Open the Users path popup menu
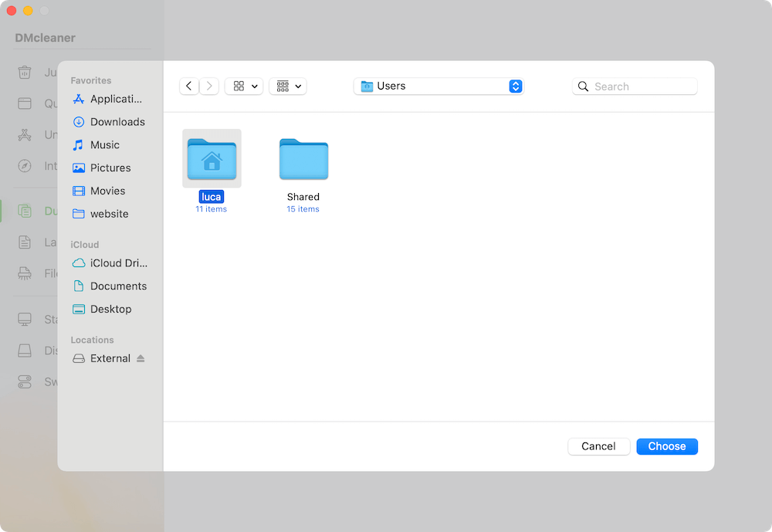This screenshot has width=772, height=532. click(x=438, y=86)
